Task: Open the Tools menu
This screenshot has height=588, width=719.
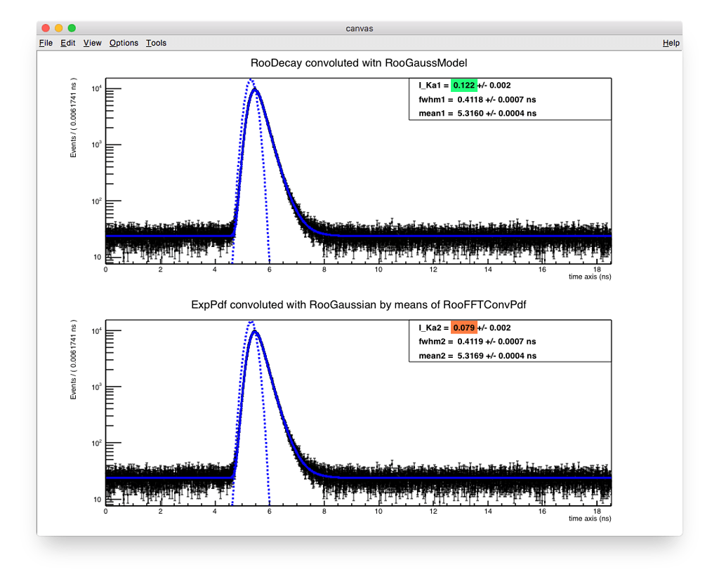Action: pyautogui.click(x=156, y=43)
